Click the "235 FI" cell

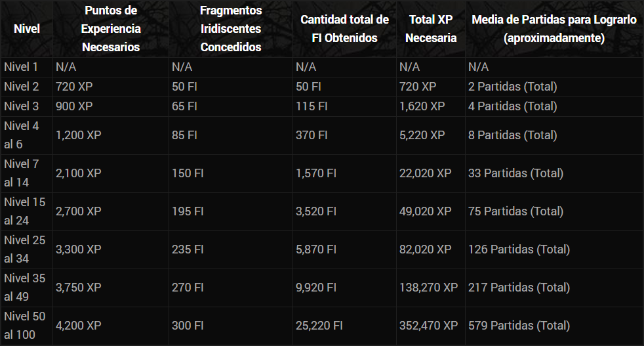[188, 249]
